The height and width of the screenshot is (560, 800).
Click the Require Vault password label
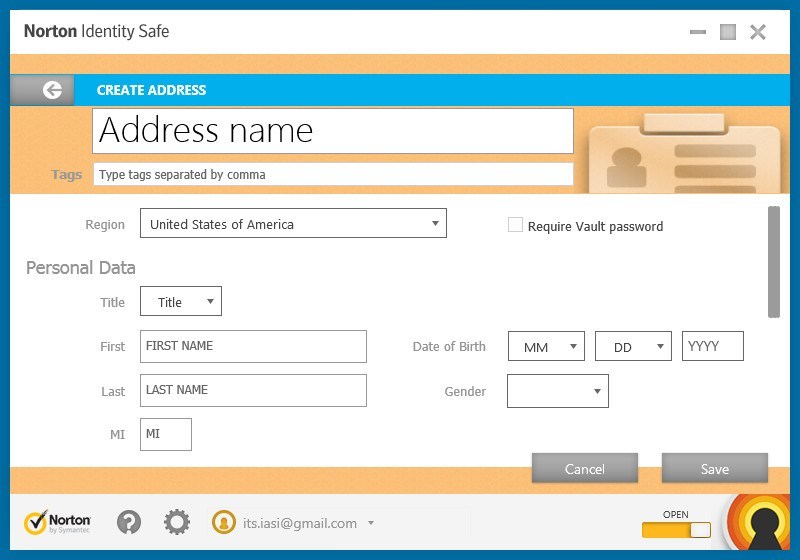(595, 226)
